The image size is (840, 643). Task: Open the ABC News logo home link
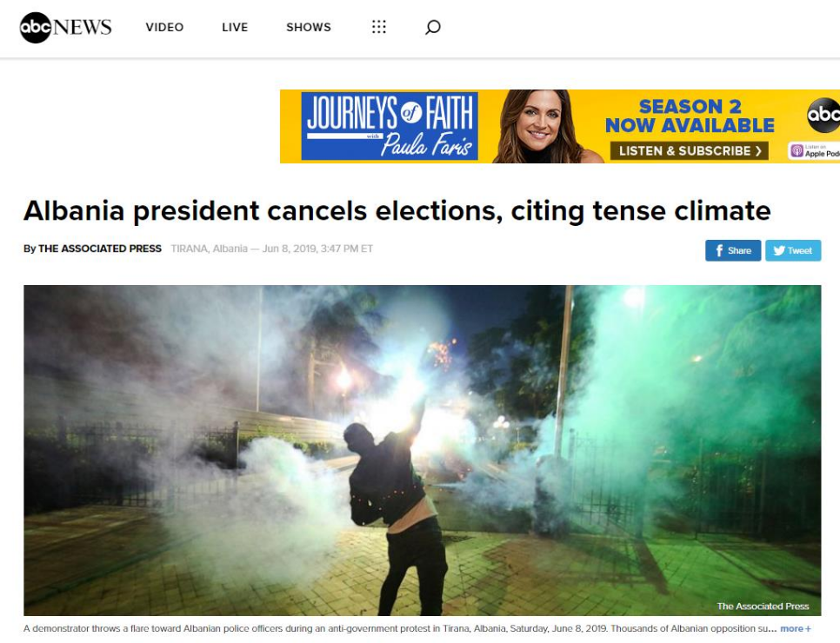point(65,27)
